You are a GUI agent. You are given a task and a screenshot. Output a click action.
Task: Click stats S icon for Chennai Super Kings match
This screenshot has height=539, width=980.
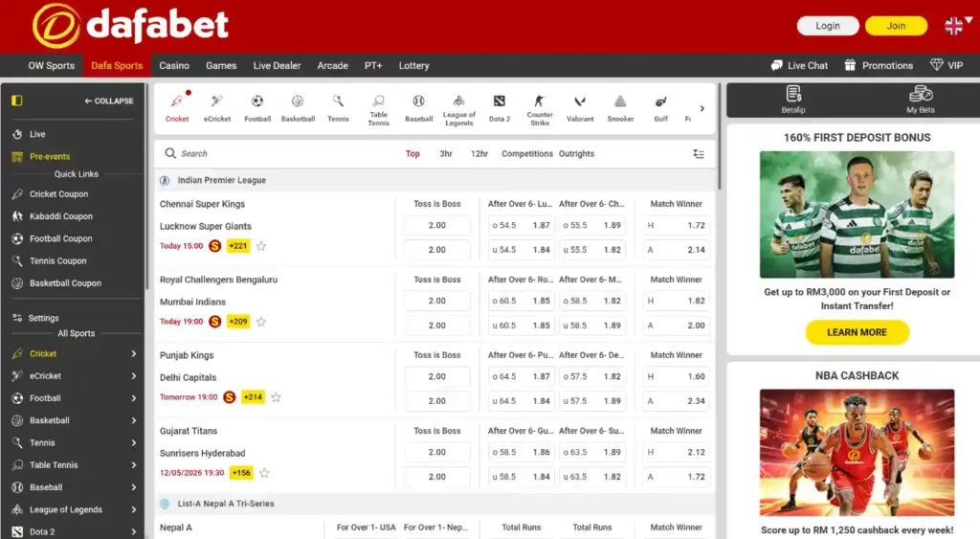click(215, 246)
